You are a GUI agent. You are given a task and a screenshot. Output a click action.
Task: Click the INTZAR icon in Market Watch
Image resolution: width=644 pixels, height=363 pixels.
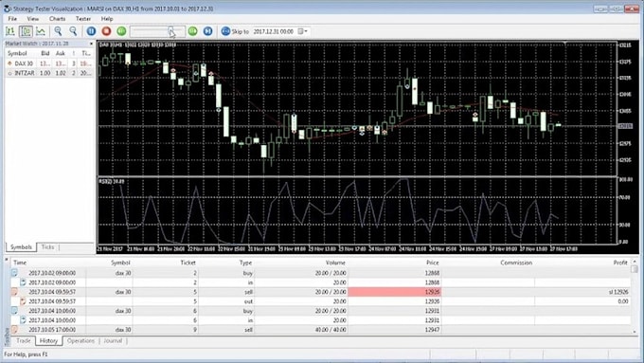9,73
